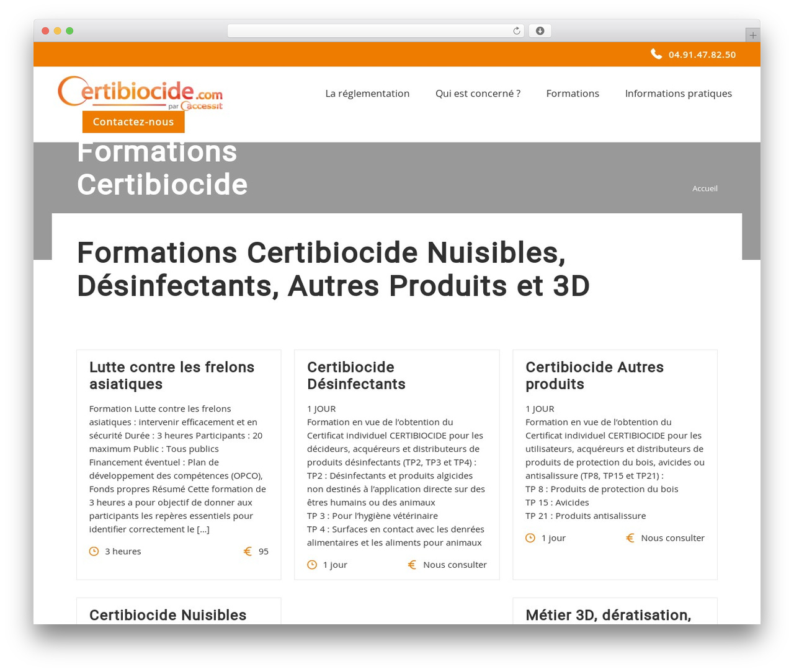This screenshot has width=794, height=672.
Task: Click euro icon beside 95
Action: point(248,551)
